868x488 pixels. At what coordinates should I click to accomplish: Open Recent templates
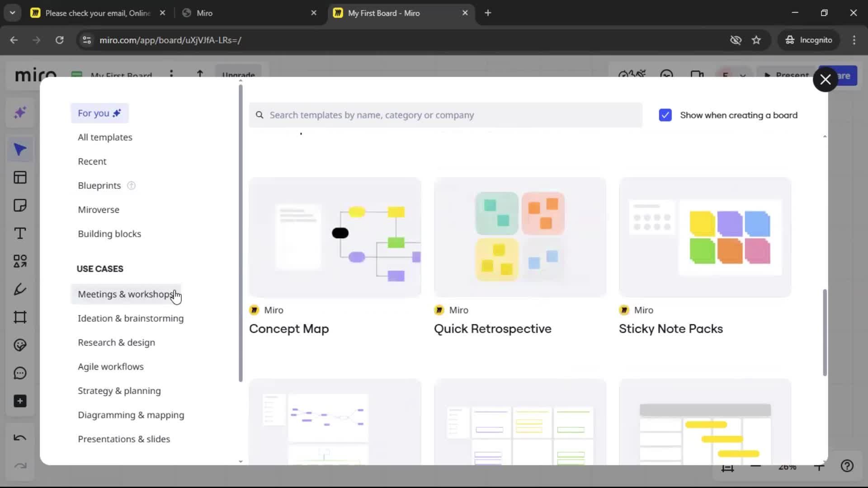click(92, 162)
